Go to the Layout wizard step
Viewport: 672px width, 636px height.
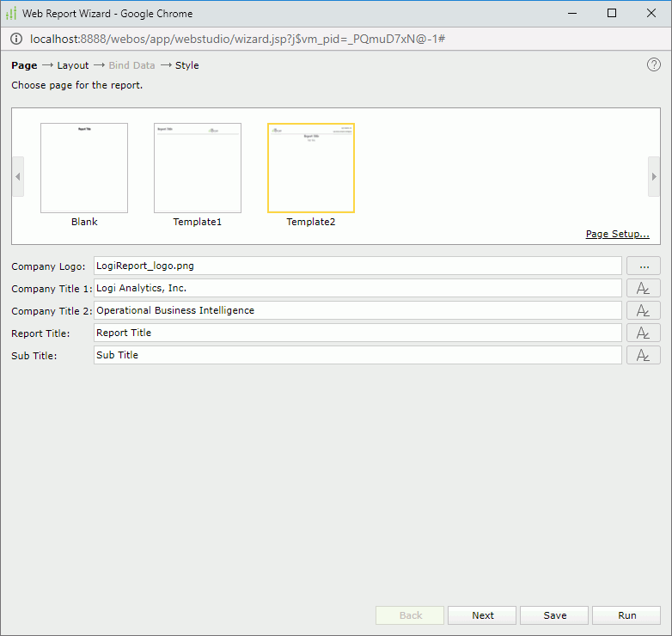[x=73, y=65]
